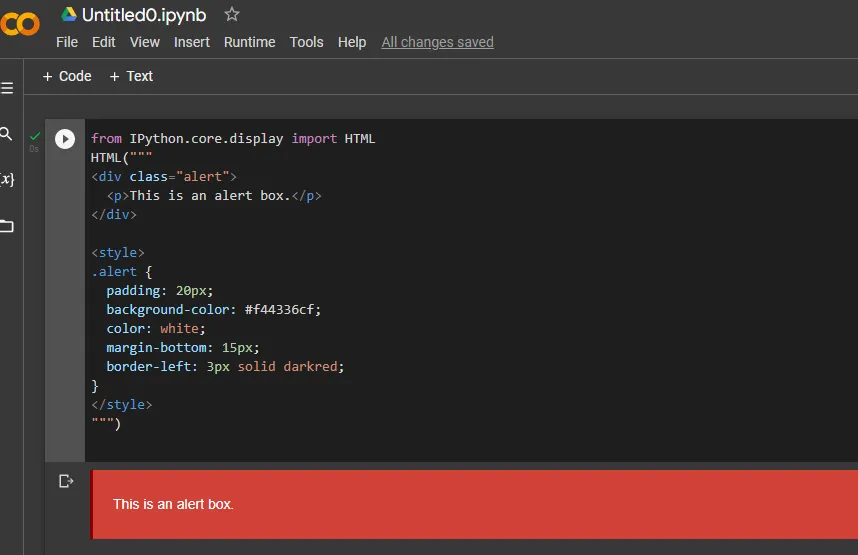Open the Runtime menu
Viewport: 858px width, 555px height.
click(250, 42)
